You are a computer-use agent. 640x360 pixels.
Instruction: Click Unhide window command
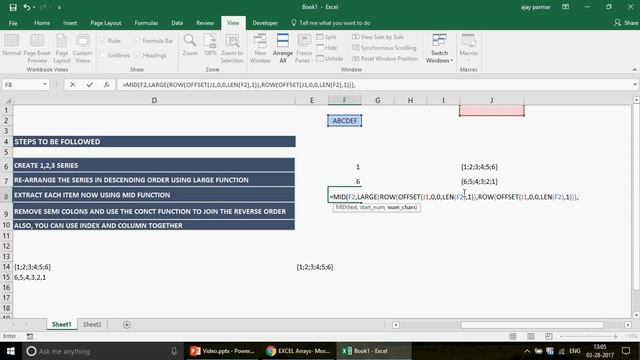coord(330,59)
